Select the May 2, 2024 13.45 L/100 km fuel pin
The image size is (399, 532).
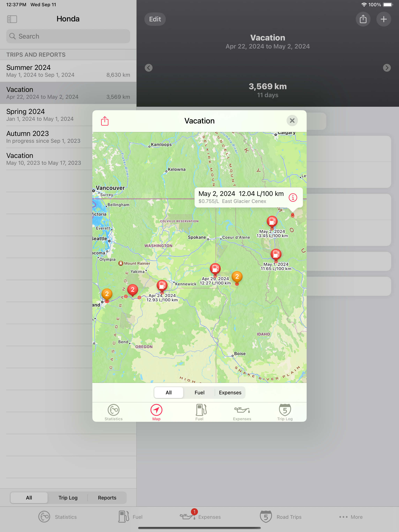tap(272, 222)
